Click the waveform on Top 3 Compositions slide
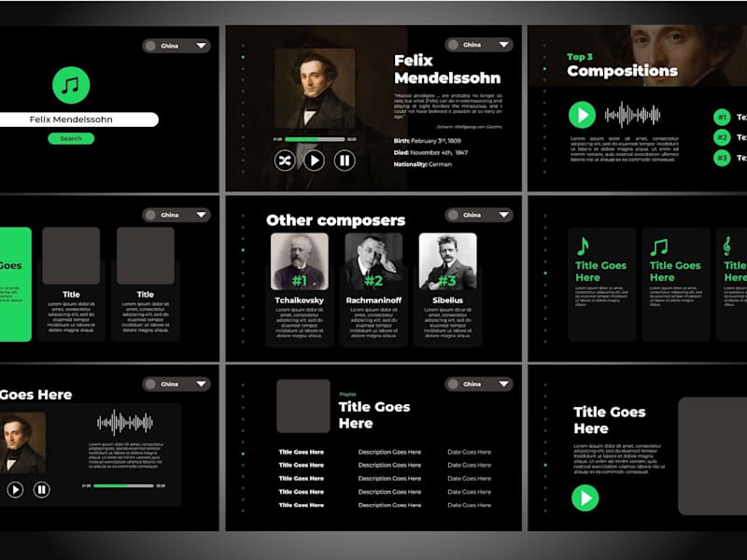The image size is (747, 560). (633, 115)
